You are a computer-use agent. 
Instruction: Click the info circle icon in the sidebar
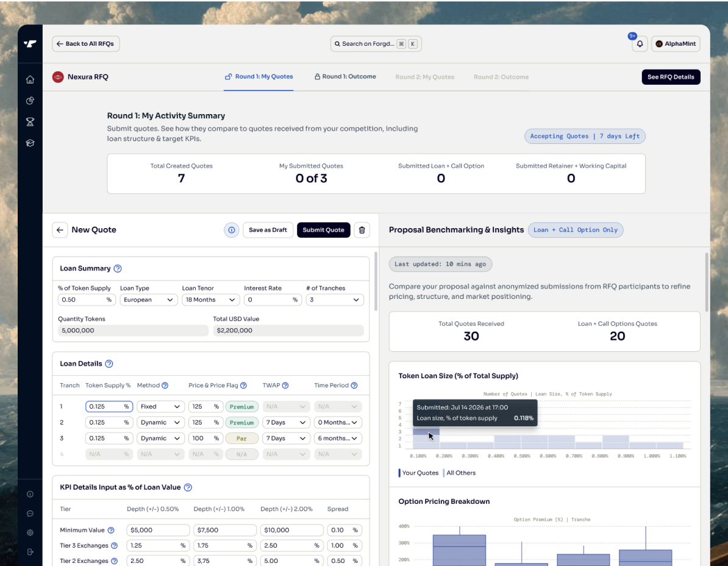coord(30,494)
